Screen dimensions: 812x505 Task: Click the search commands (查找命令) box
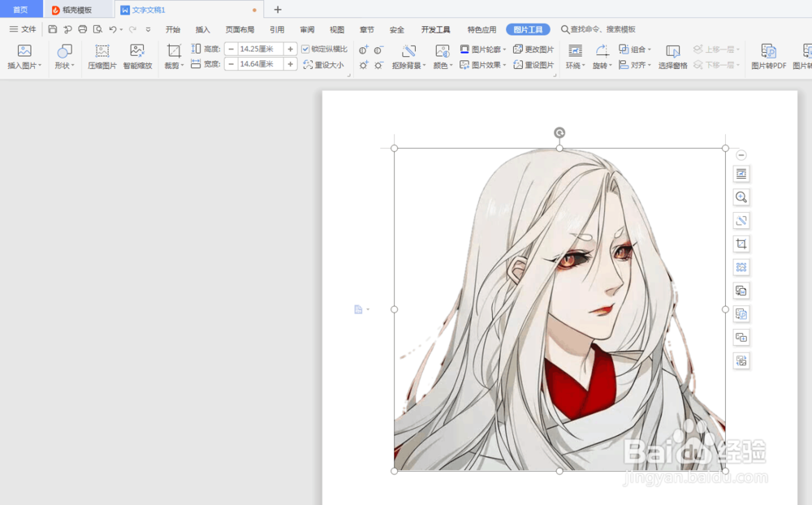pyautogui.click(x=598, y=29)
